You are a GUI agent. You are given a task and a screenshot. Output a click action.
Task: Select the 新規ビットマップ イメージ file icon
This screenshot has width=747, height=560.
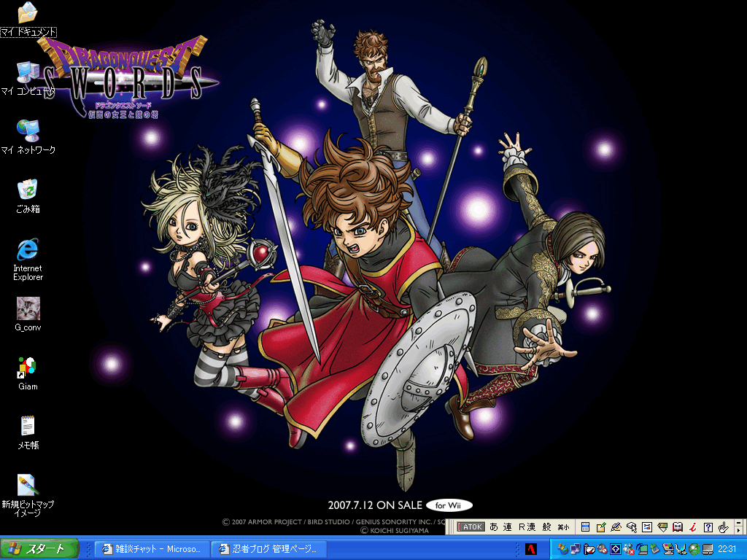pyautogui.click(x=28, y=496)
